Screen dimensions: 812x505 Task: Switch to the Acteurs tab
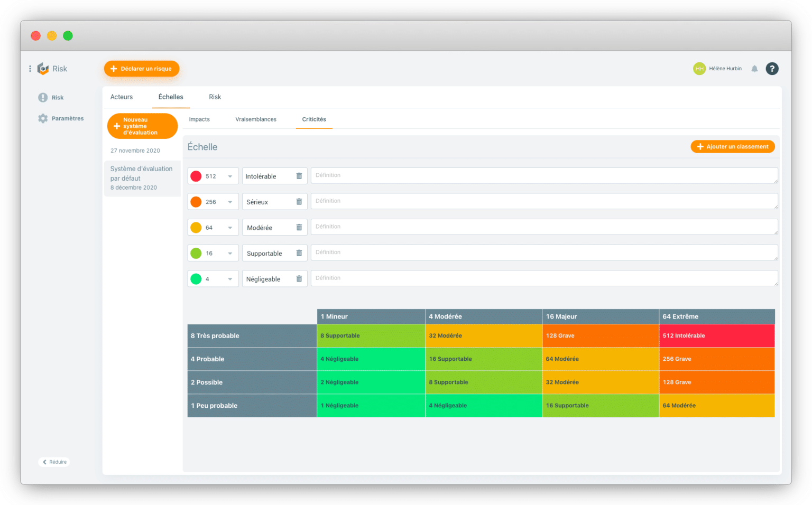tap(122, 97)
